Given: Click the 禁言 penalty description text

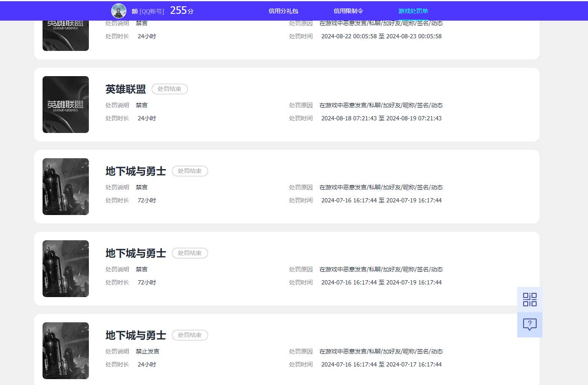Looking at the screenshot, I should [142, 105].
